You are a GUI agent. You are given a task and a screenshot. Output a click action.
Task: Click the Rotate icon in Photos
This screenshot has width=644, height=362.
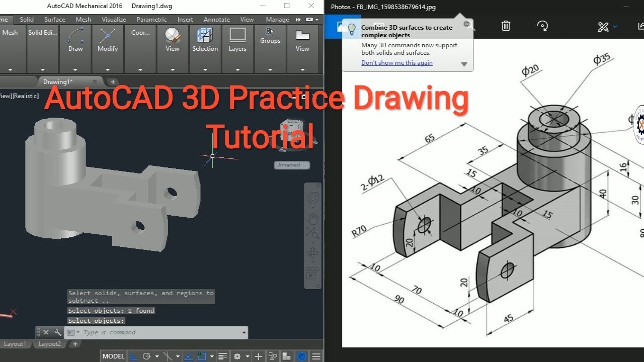tap(542, 26)
